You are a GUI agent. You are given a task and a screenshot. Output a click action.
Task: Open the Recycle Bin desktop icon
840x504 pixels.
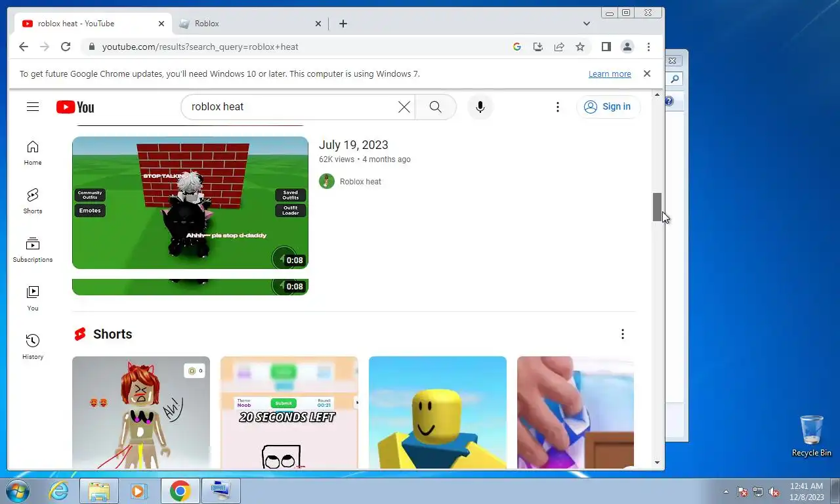point(811,436)
